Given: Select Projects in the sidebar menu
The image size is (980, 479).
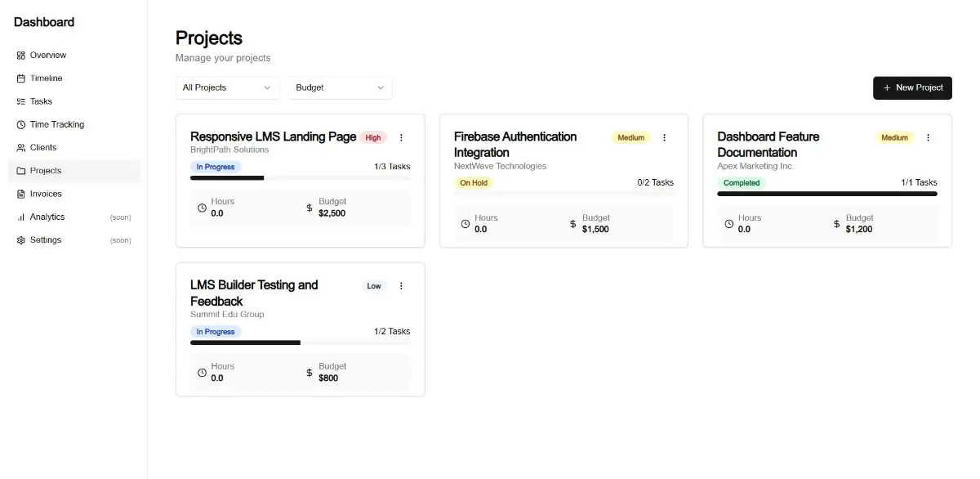Looking at the screenshot, I should pos(46,171).
